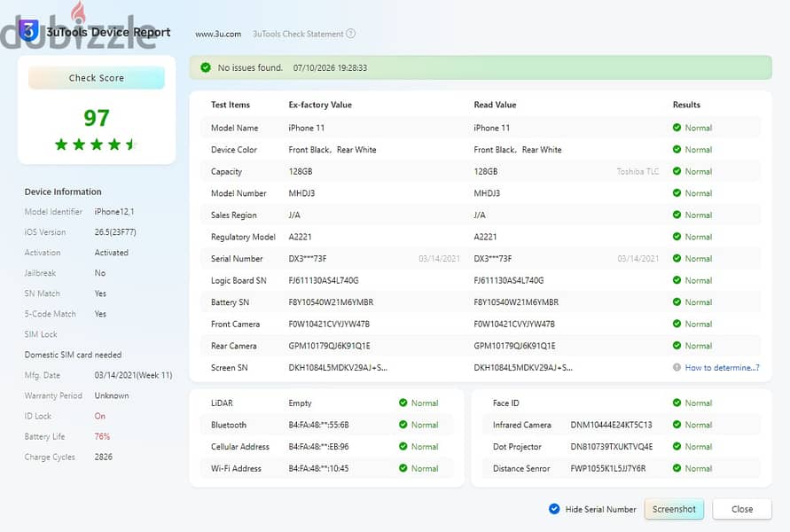Open the www.3u.com link
The height and width of the screenshot is (532, 790).
pyautogui.click(x=218, y=35)
